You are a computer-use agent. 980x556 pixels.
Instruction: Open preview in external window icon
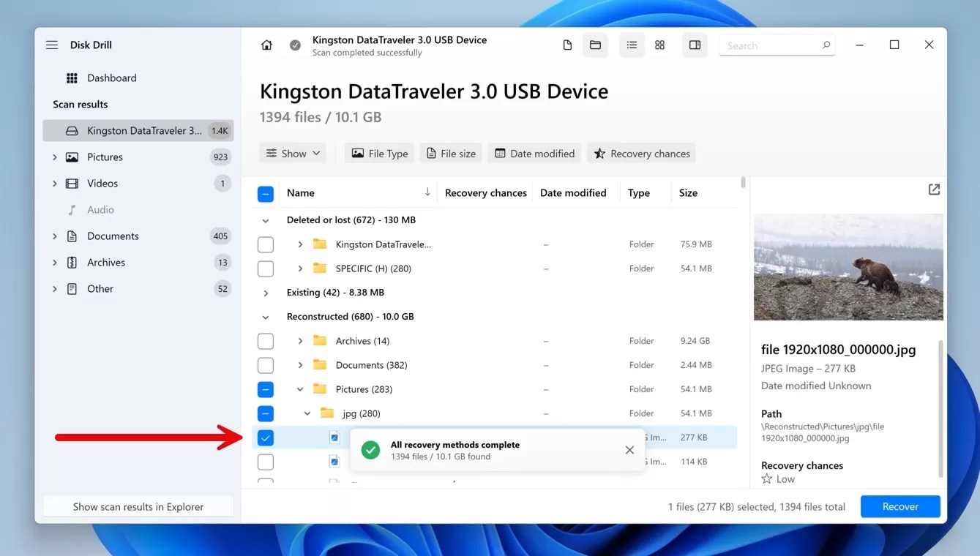934,189
